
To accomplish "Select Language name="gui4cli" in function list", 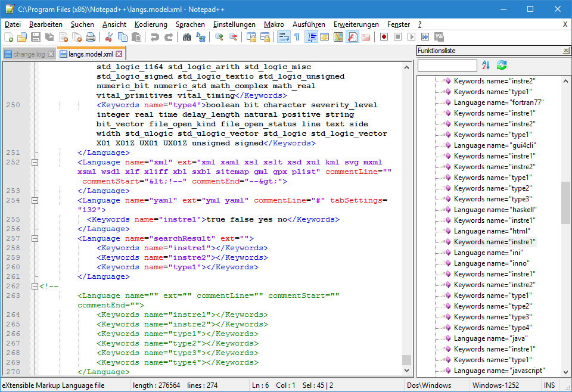I will pos(495,145).
